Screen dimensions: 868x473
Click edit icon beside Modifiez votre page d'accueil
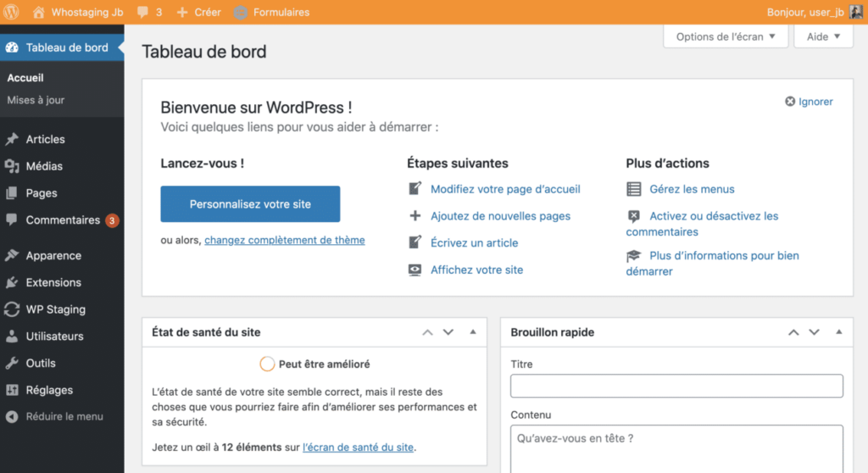pyautogui.click(x=415, y=189)
